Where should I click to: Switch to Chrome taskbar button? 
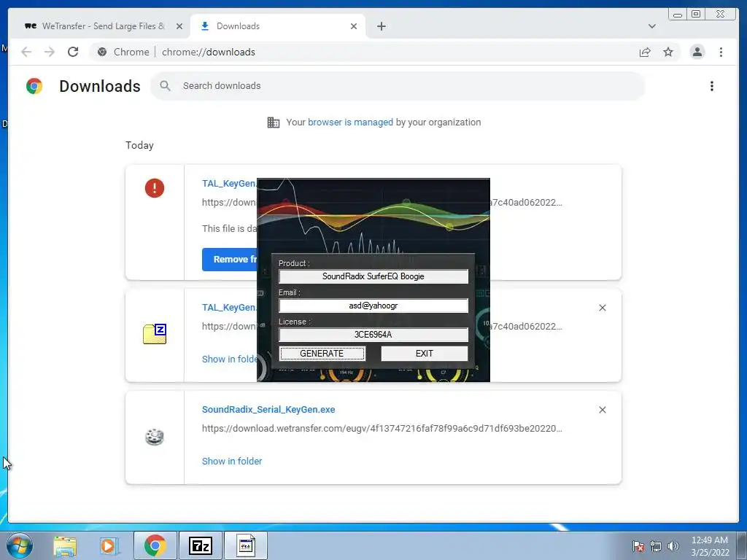(155, 545)
